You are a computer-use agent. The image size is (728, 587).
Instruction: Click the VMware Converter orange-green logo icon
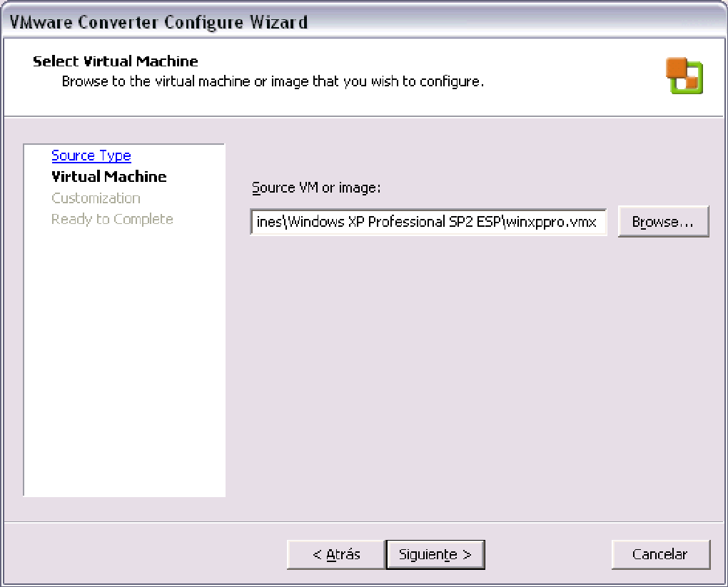tap(684, 76)
